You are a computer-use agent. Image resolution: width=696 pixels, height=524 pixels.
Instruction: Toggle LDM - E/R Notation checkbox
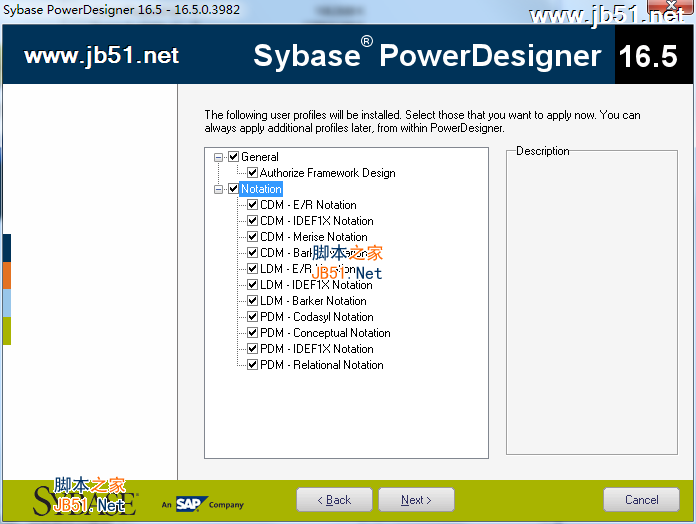[x=252, y=268]
